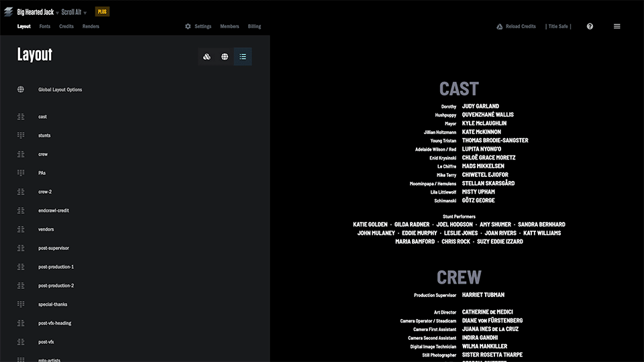Screen dimensions: 644x362
Task: Click the Production Supervisor role label
Action: pyautogui.click(x=435, y=295)
